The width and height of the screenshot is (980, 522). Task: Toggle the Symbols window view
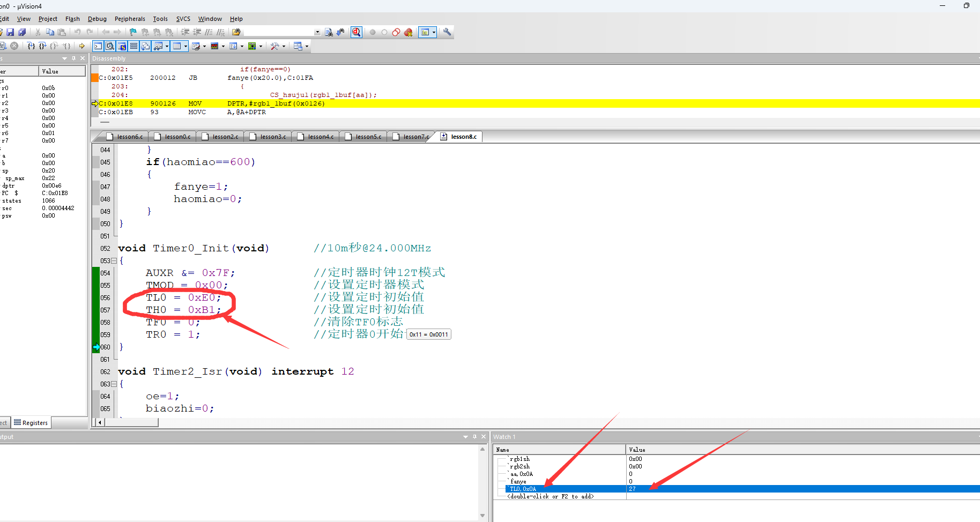click(x=122, y=46)
